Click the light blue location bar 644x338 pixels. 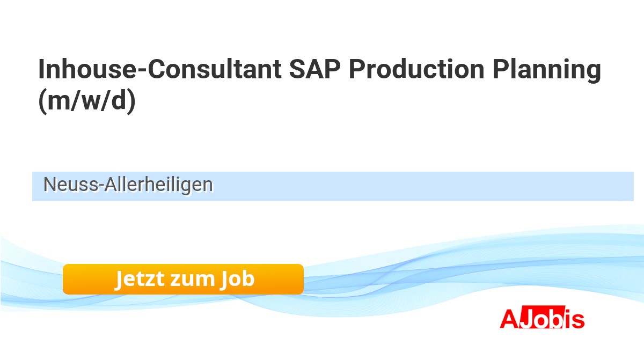[x=376, y=186]
